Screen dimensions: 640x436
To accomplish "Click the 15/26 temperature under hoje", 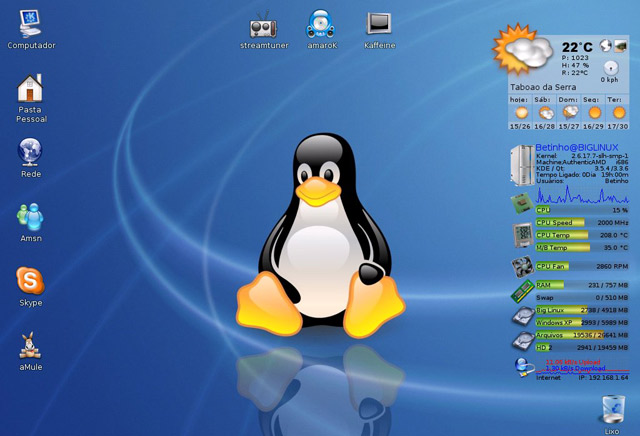I will 520,127.
